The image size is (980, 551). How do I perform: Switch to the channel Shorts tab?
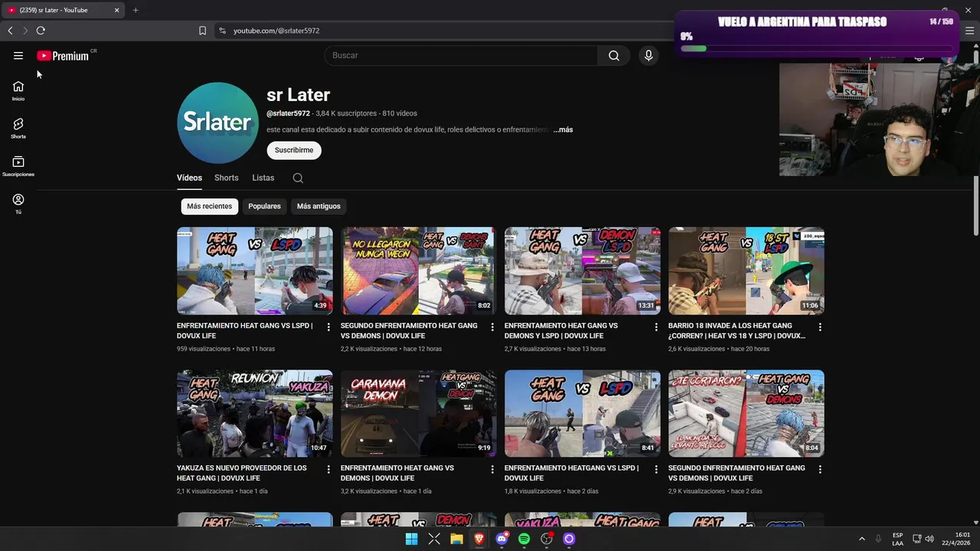tap(227, 178)
